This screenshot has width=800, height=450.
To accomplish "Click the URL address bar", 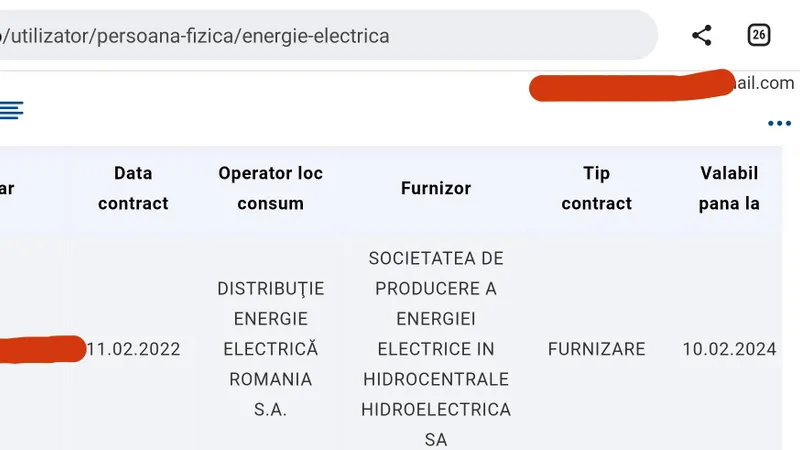I will [327, 35].
